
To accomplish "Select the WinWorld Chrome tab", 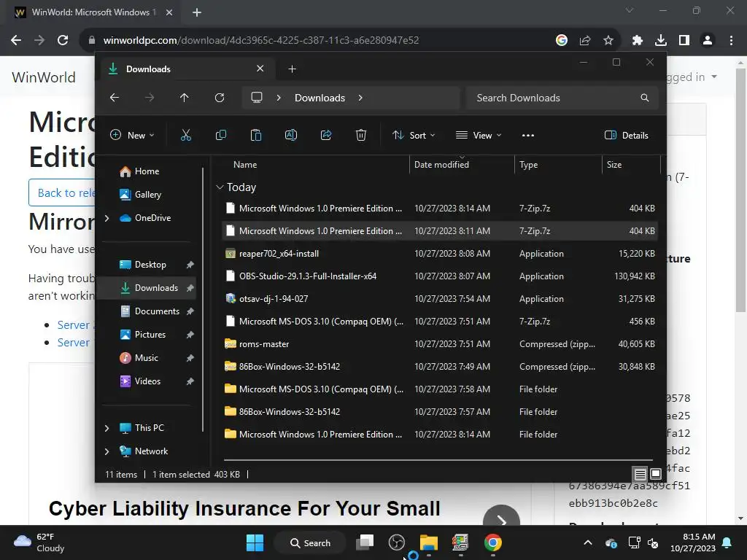I will (x=93, y=12).
